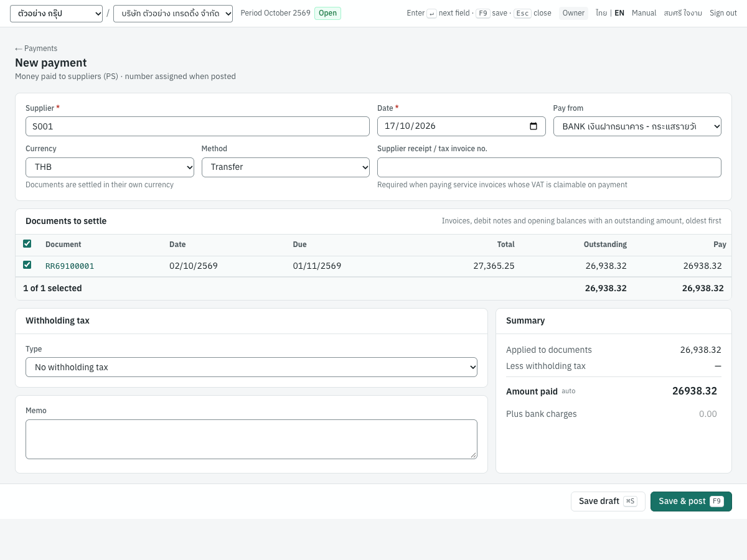Click the Document column header

coord(63,245)
